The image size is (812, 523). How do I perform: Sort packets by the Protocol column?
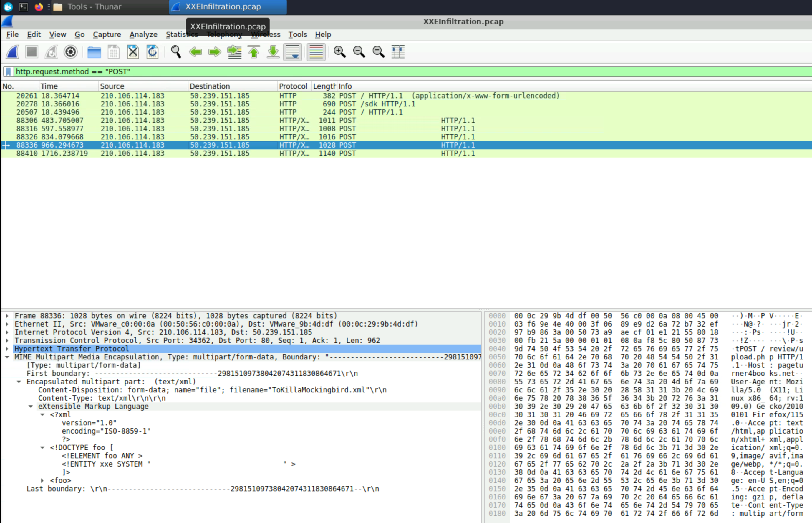[x=295, y=86]
